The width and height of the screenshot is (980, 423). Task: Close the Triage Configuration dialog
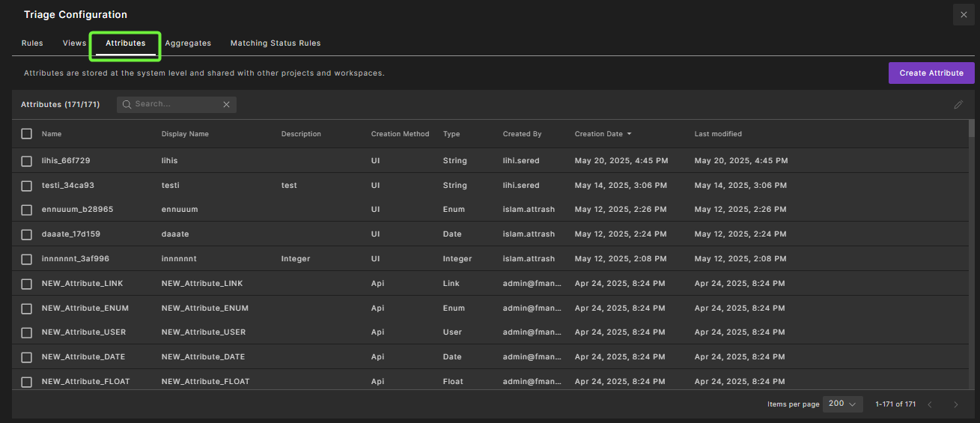tap(964, 15)
